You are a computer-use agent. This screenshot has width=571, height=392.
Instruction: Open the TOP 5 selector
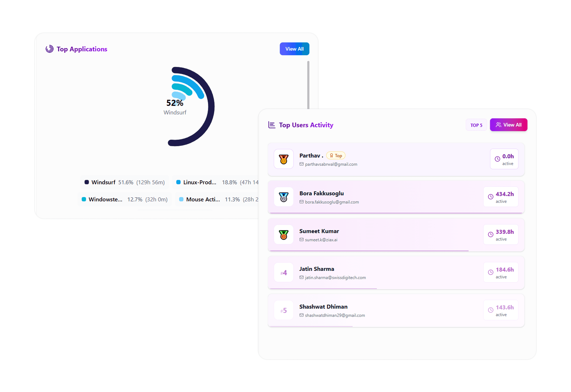click(x=476, y=125)
